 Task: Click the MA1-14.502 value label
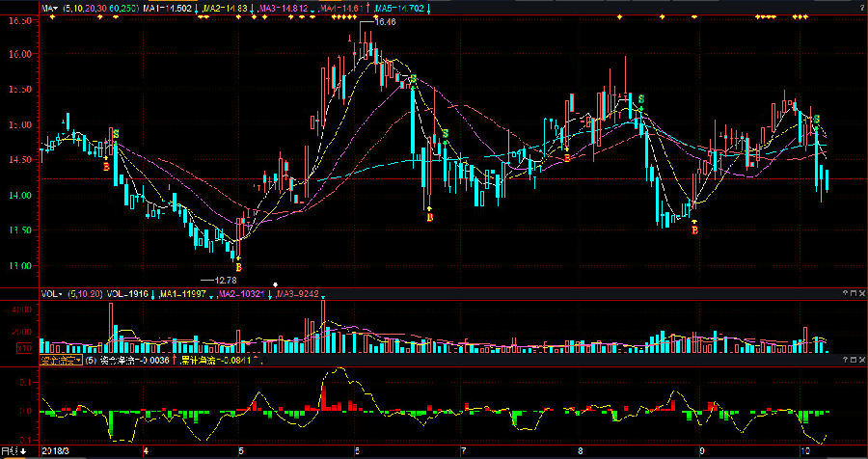tap(167, 9)
